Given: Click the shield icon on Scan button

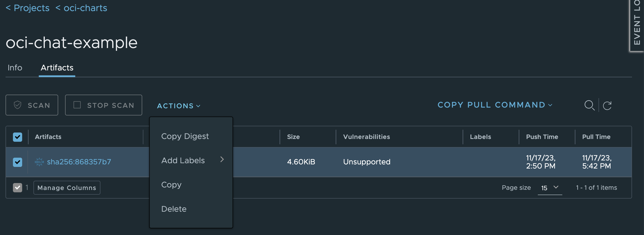Looking at the screenshot, I should pyautogui.click(x=18, y=105).
